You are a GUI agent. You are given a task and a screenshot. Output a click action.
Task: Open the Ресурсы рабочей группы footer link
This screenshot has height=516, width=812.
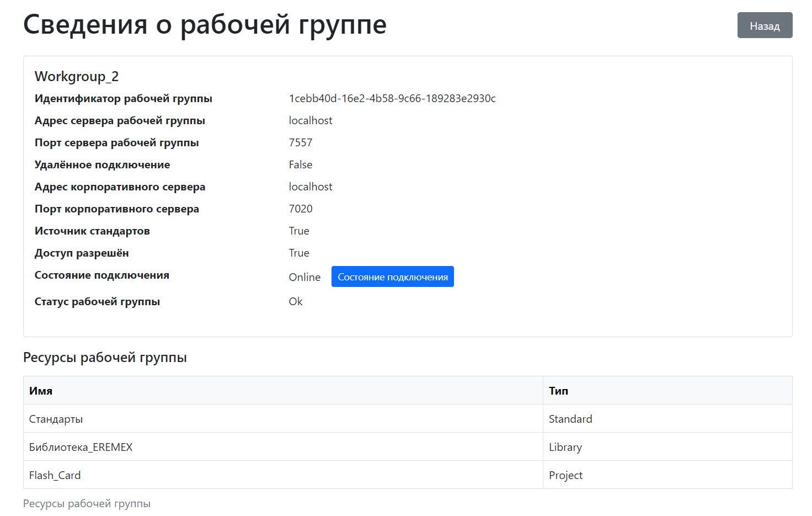click(87, 503)
